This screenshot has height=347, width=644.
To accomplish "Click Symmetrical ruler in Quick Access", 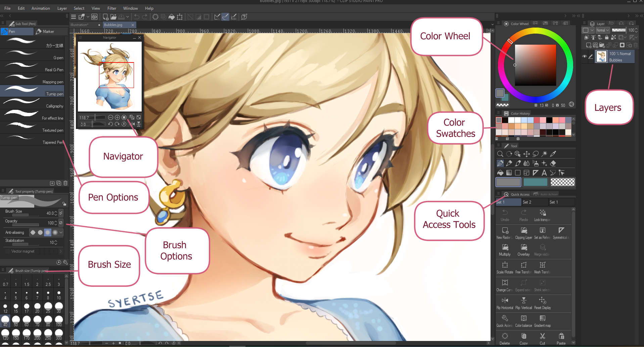I will click(561, 233).
